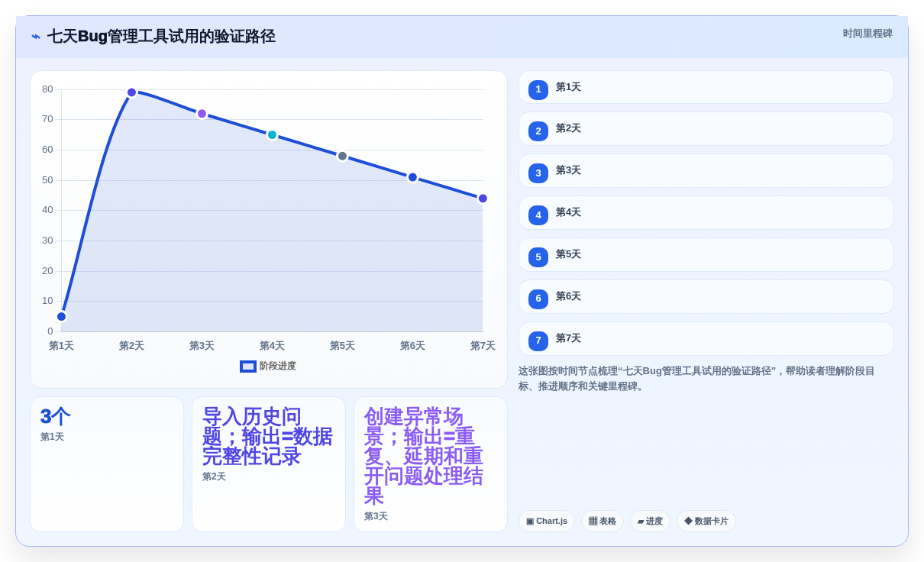Open the 创建异常场景 data card
This screenshot has height=562, width=924.
431,464
